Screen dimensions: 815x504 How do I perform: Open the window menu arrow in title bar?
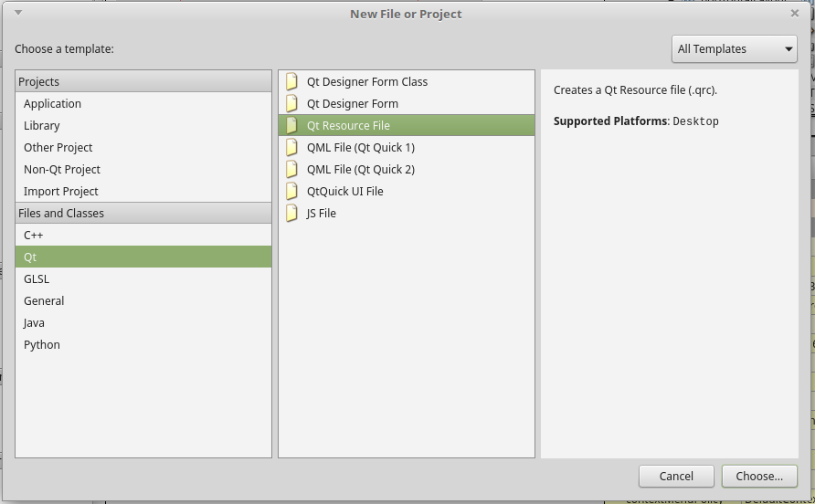click(18, 13)
